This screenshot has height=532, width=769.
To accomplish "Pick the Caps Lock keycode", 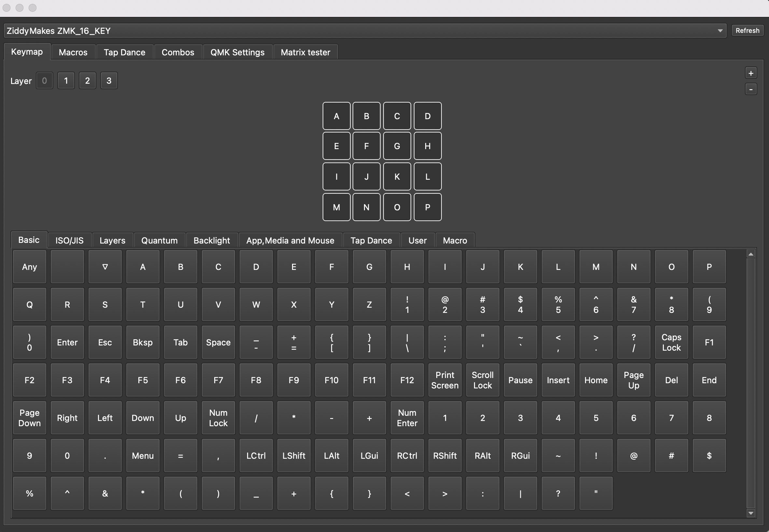I will (x=671, y=342).
